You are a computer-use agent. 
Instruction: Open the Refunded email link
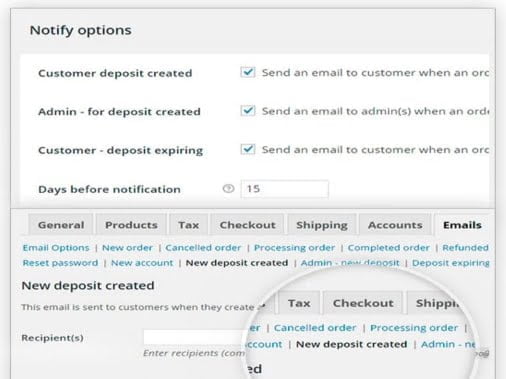pyautogui.click(x=466, y=248)
